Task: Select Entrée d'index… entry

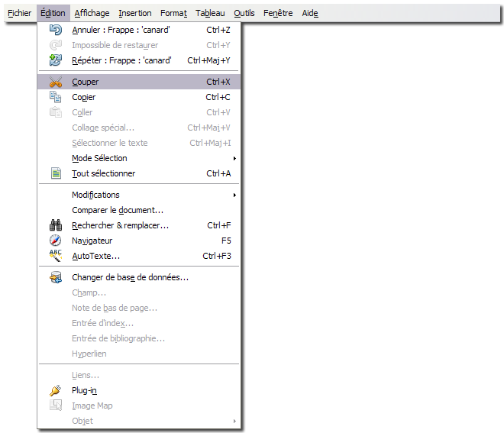Action: pos(139,323)
